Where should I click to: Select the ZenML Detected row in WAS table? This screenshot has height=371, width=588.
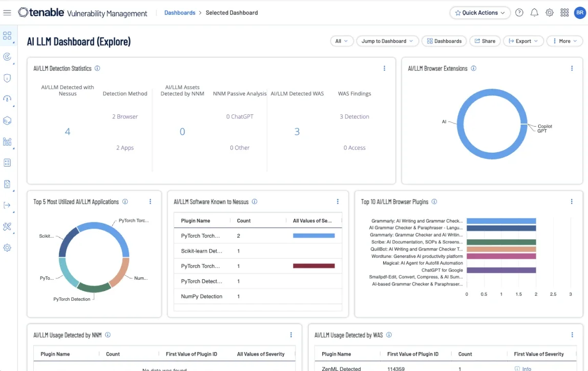point(446,367)
